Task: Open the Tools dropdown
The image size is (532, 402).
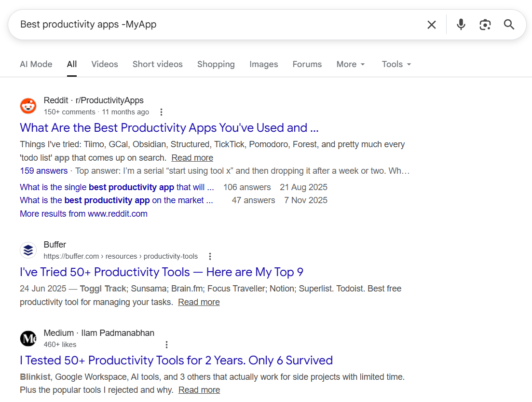Action: (396, 64)
